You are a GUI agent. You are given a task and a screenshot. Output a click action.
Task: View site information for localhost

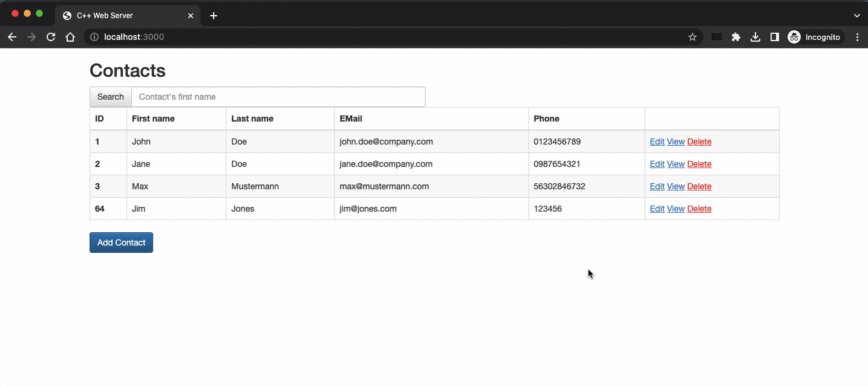(x=94, y=37)
